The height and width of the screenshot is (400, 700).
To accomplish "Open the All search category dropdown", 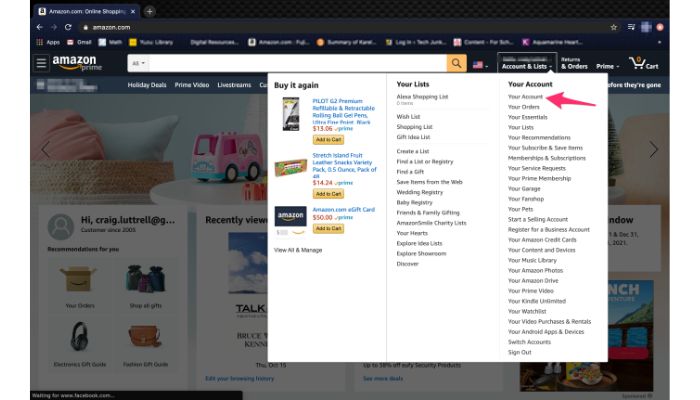I will point(138,63).
